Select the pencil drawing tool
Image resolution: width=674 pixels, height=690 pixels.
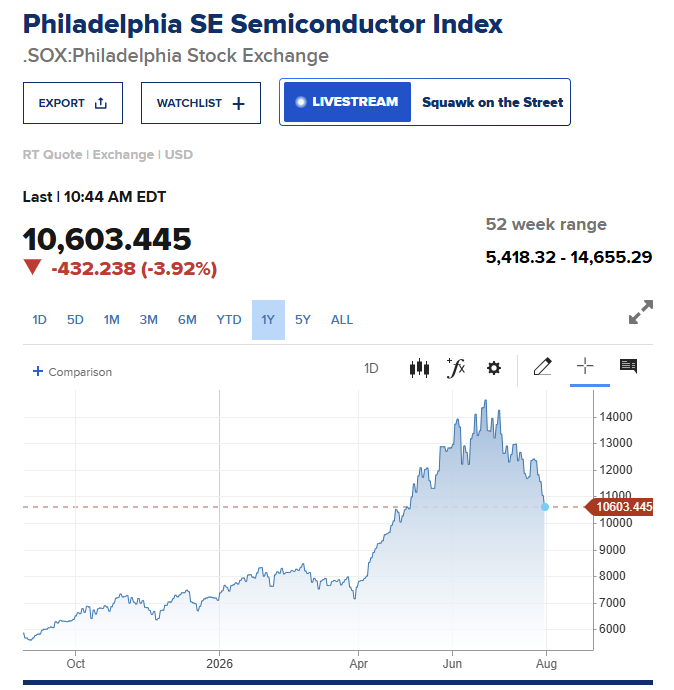542,367
